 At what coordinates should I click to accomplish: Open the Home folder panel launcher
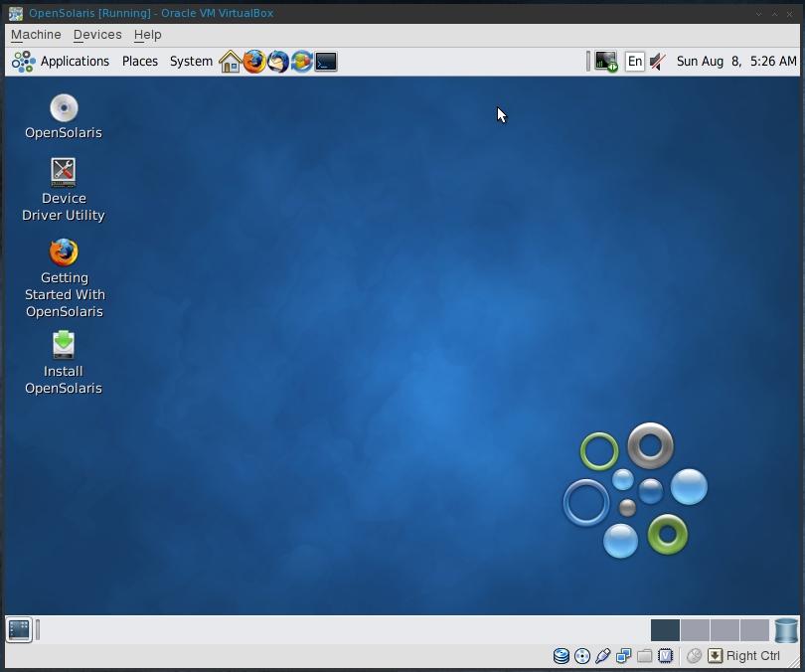pos(230,62)
